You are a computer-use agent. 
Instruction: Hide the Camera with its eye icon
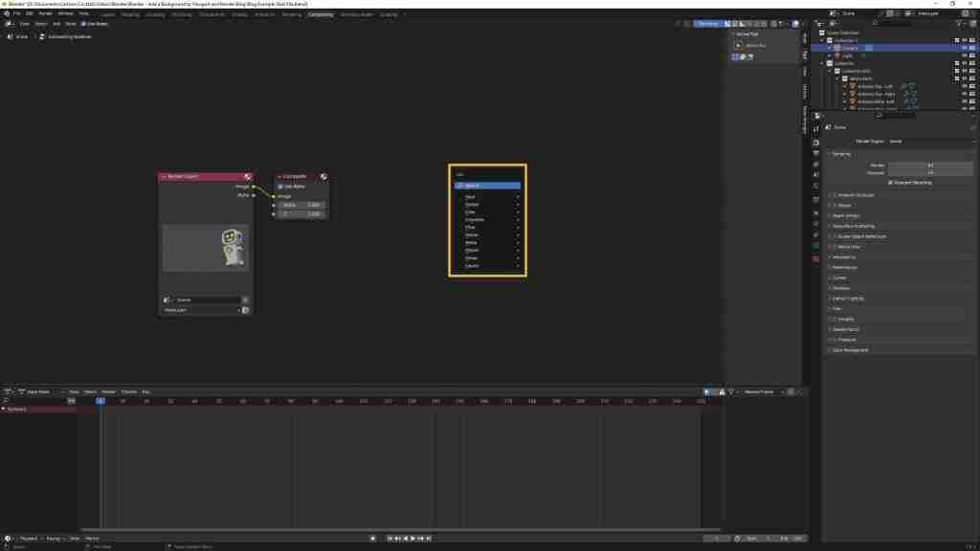(x=965, y=48)
